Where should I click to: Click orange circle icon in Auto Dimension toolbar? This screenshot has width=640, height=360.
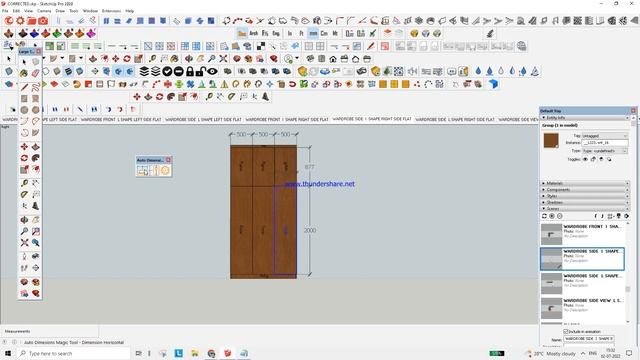click(165, 171)
